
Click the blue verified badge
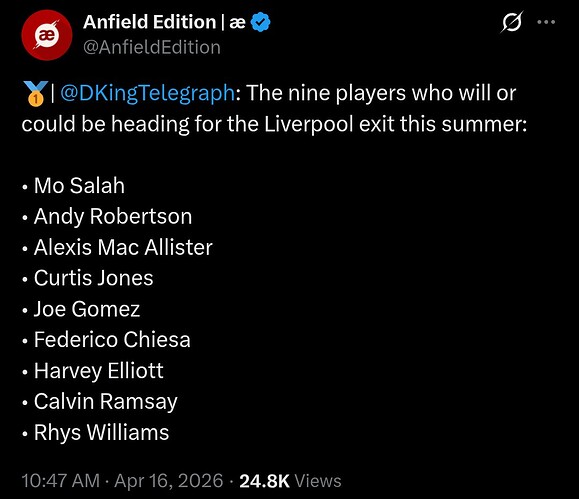click(x=260, y=22)
